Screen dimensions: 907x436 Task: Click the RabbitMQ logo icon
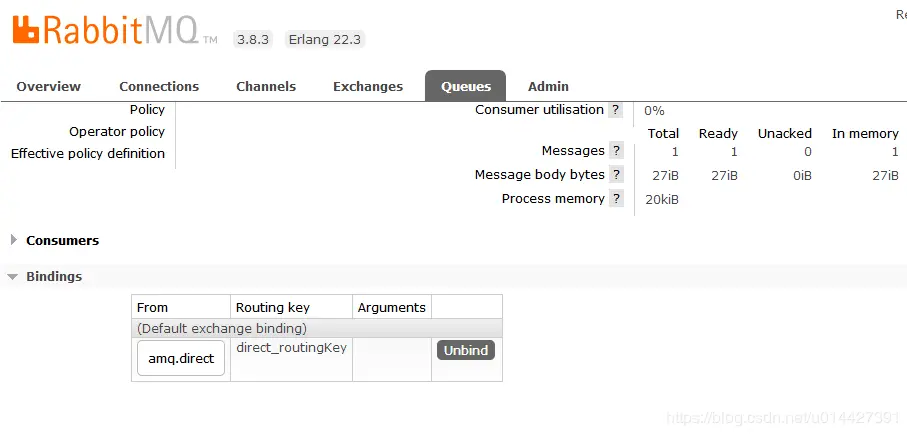pos(26,31)
